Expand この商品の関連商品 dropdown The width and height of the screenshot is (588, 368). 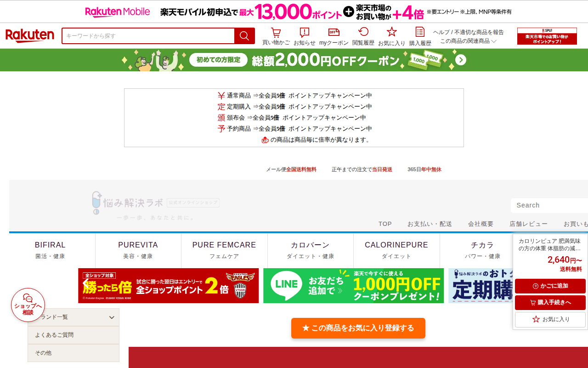[x=469, y=41]
